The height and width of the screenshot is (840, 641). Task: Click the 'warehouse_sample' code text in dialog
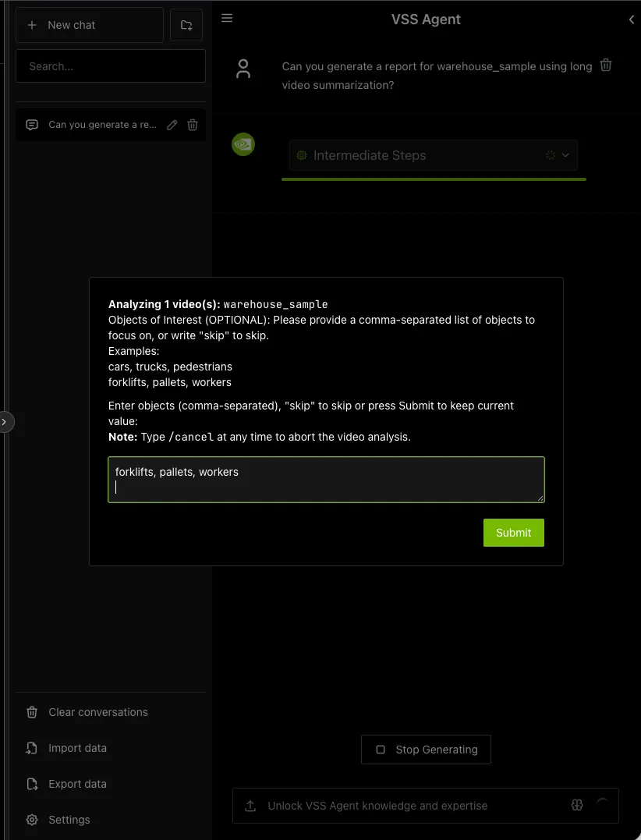275,304
